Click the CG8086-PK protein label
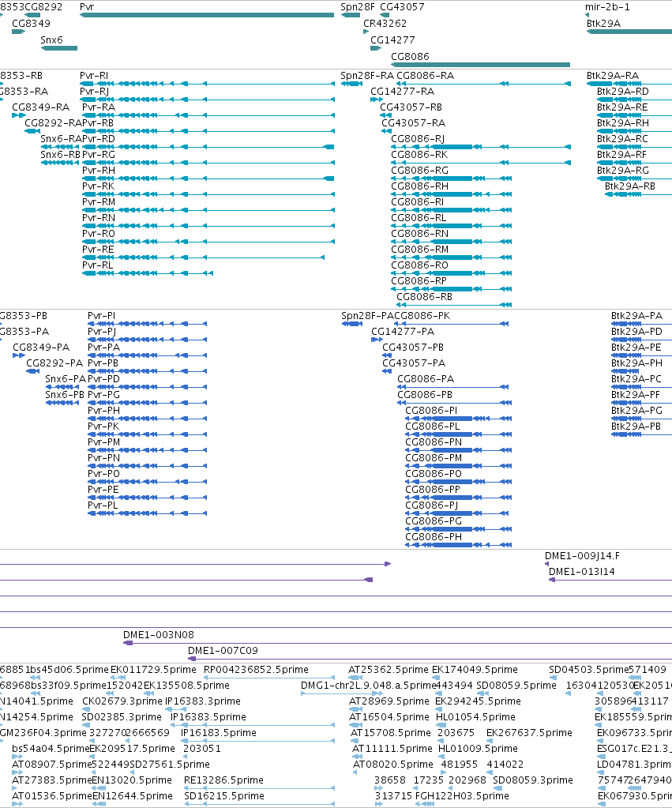 [x=422, y=316]
